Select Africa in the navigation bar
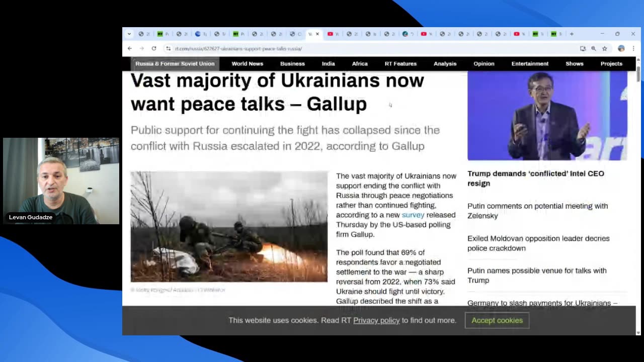The height and width of the screenshot is (362, 644). point(360,64)
